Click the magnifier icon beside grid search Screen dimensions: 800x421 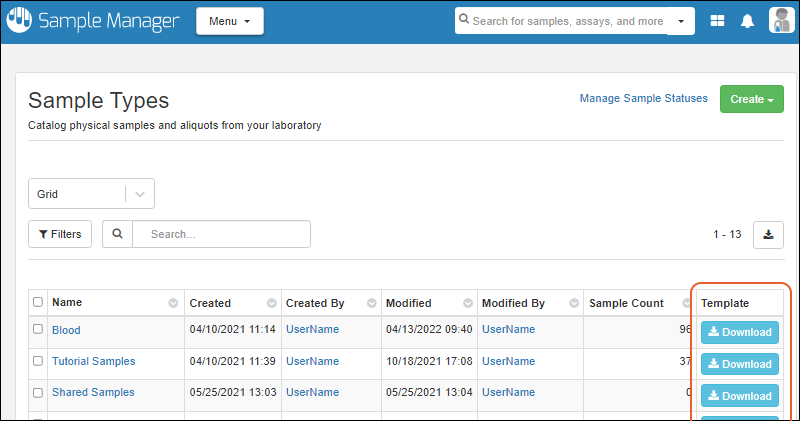(x=118, y=234)
